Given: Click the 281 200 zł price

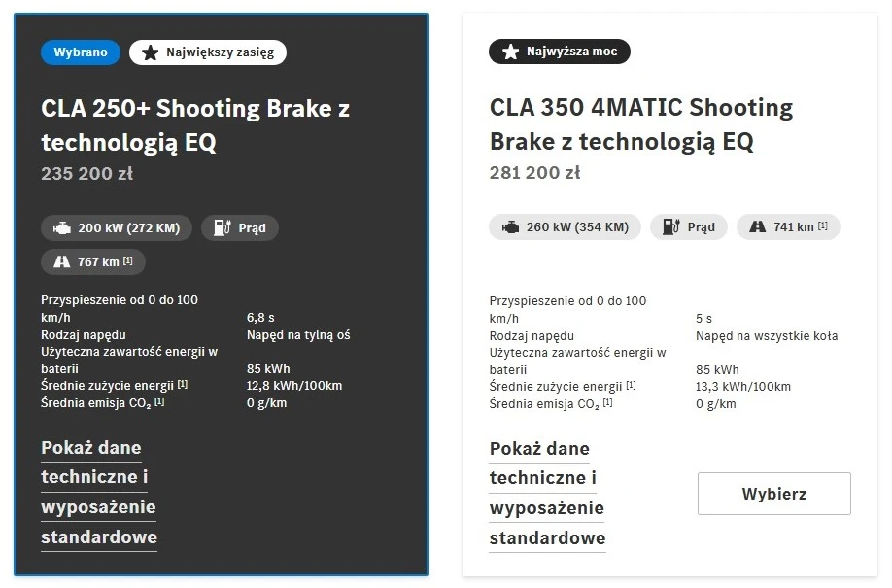Looking at the screenshot, I should tap(535, 173).
